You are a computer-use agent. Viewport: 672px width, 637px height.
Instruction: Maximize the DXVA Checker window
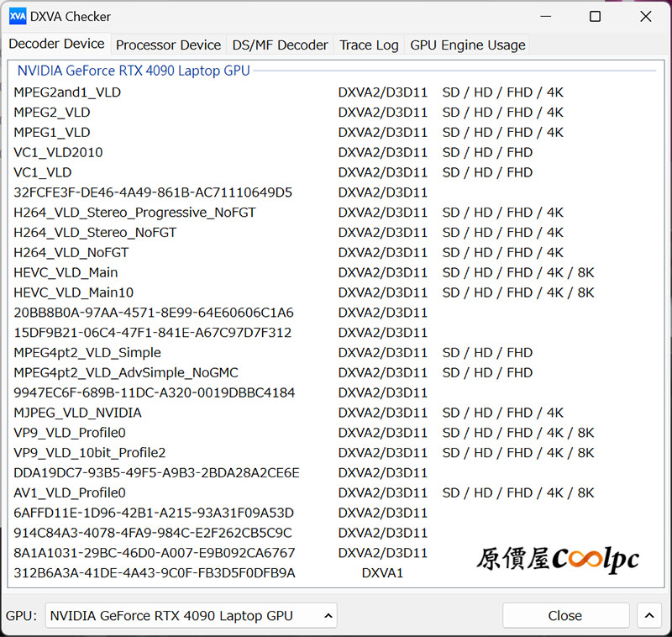pyautogui.click(x=595, y=16)
